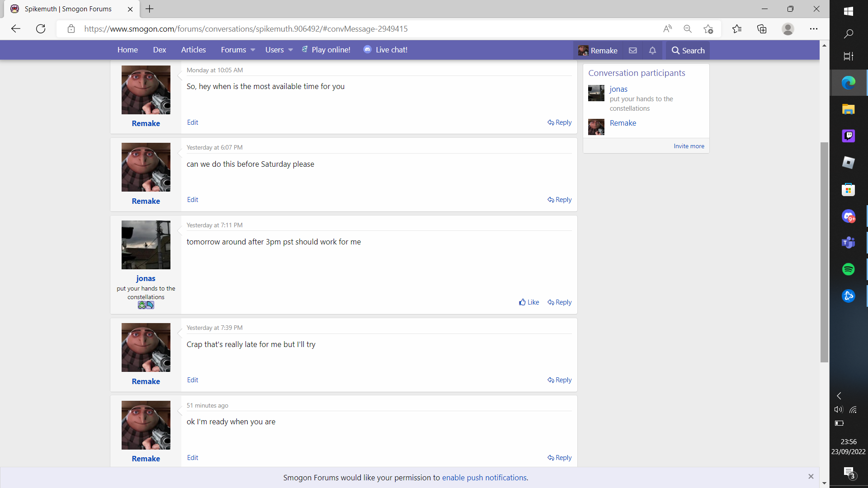Click jonas's avatar in the conversation
Viewport: 868px width, 488px height.
click(x=146, y=245)
